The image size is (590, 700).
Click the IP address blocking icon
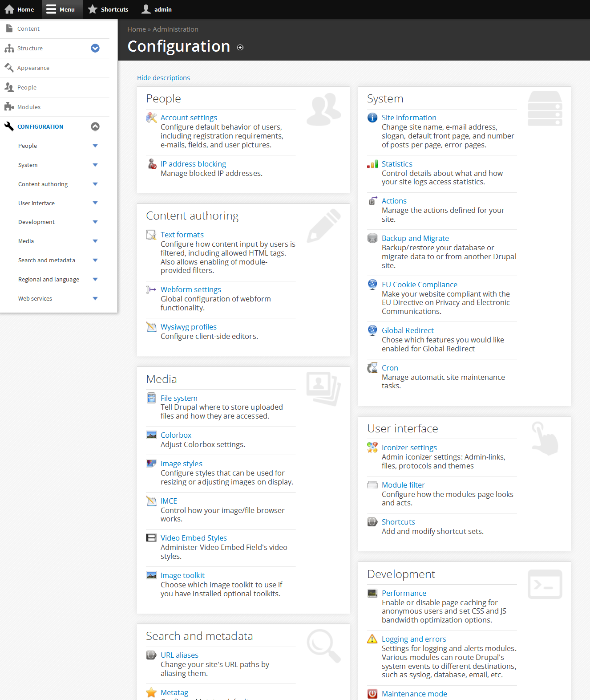coord(152,164)
